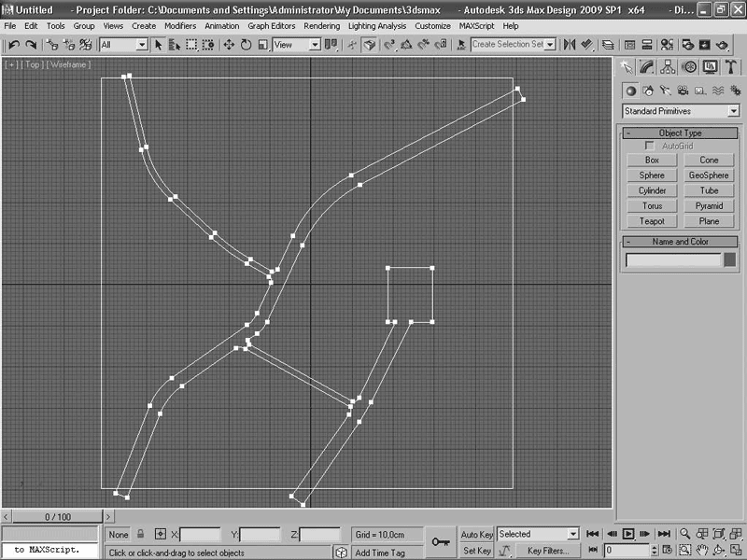The width and height of the screenshot is (747, 560).
Task: Toggle Window/Crossing selection mode
Action: [x=208, y=45]
